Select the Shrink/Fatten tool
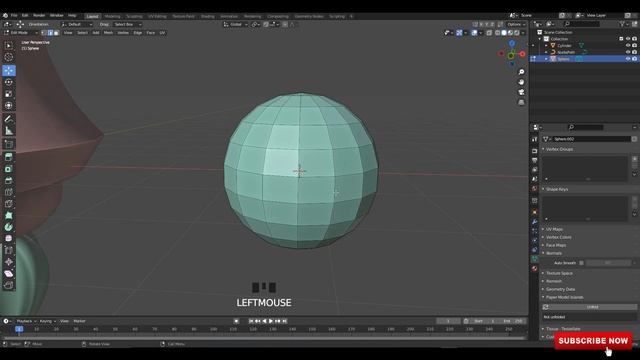 9,262
